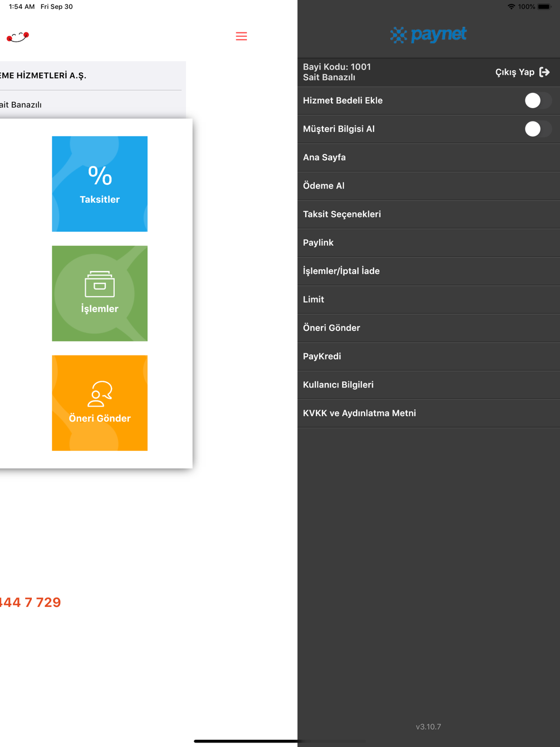Tap the Fri Sep 30 date

click(57, 7)
